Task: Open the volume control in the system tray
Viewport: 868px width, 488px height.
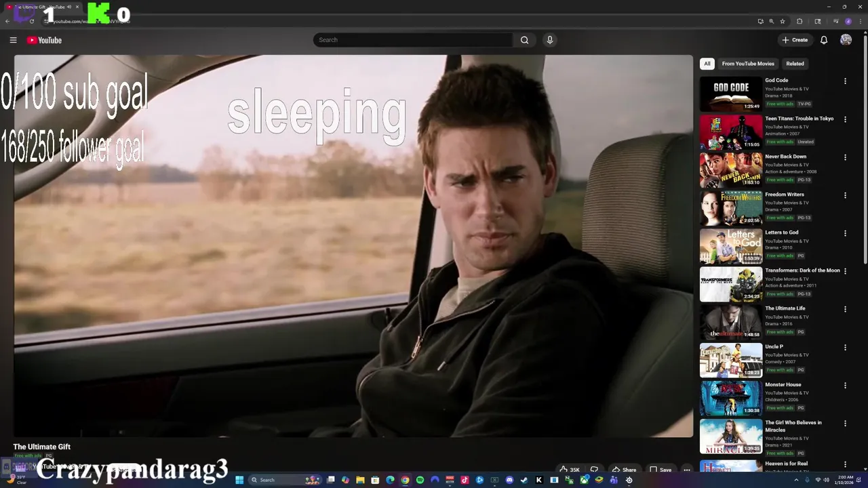Action: pos(827,480)
